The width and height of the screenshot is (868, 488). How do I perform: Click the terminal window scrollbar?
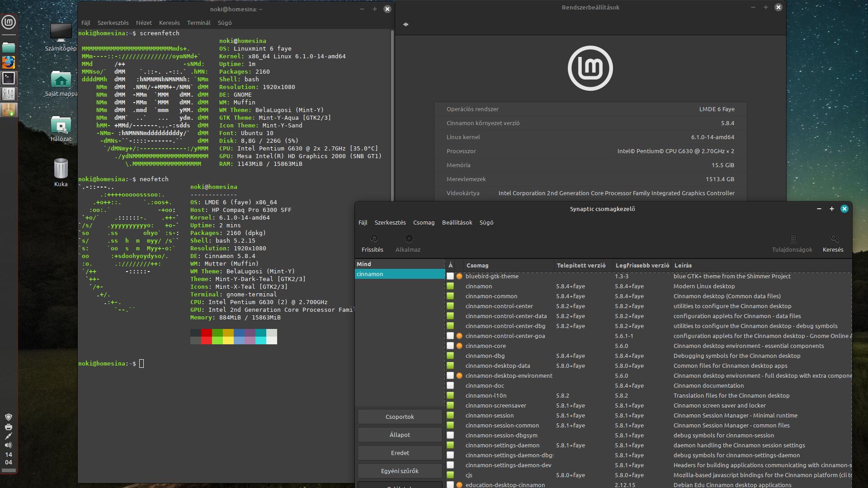pyautogui.click(x=392, y=115)
